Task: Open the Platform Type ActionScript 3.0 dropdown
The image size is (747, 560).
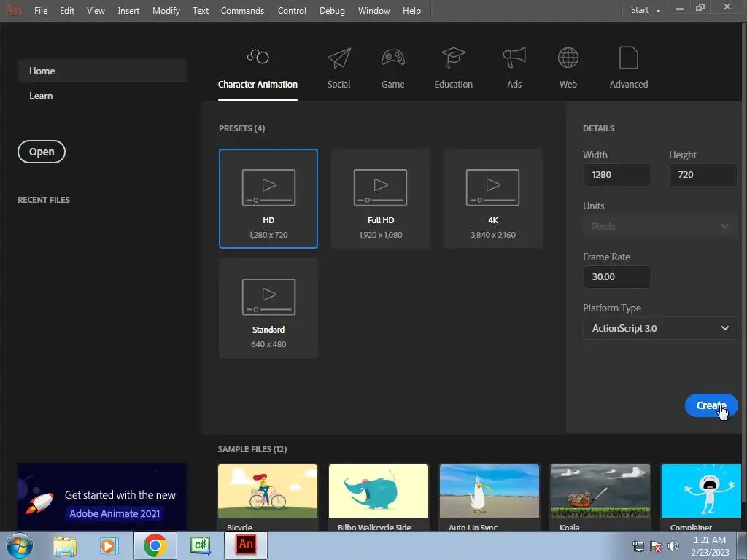Action: click(x=659, y=328)
